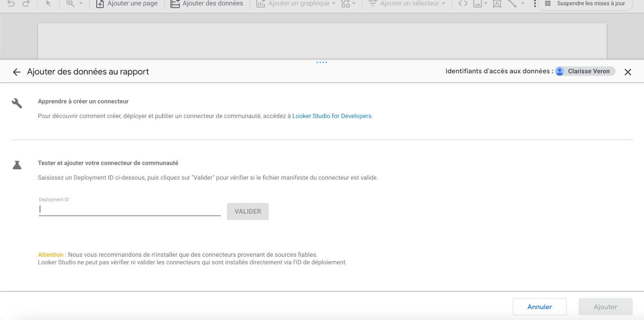Click Ajouter des données in the toolbar
Image resolution: width=644 pixels, height=320 pixels.
pyautogui.click(x=207, y=4)
